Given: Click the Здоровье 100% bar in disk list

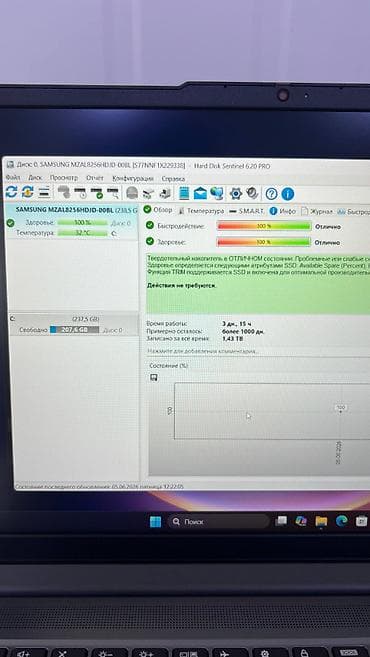Looking at the screenshot, I should point(83,222).
